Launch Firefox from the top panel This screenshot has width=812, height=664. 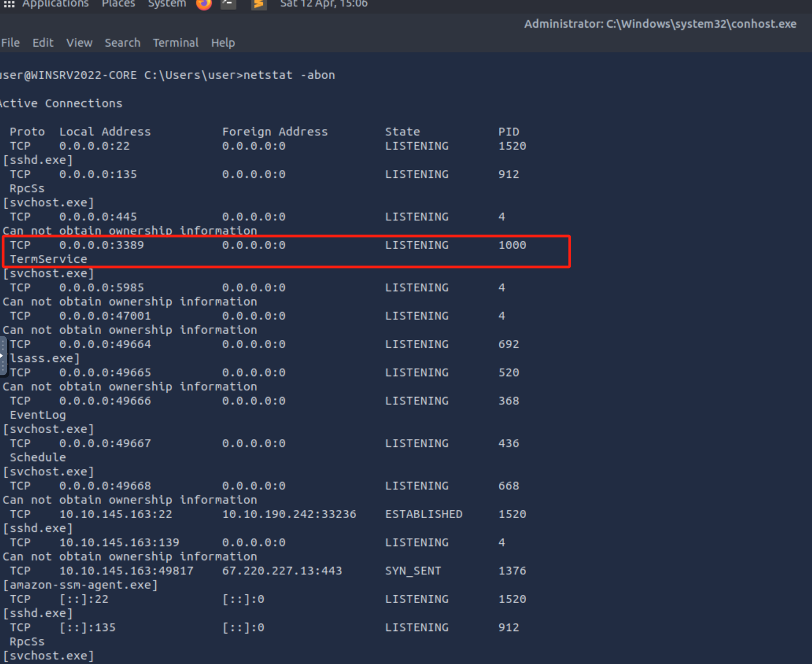click(204, 4)
